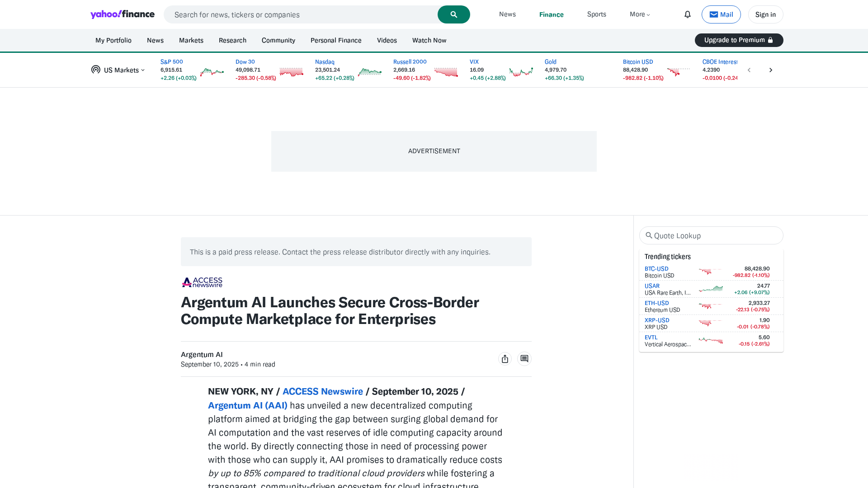868x488 pixels.
Task: Open Mail with envelope button
Action: coord(721,14)
